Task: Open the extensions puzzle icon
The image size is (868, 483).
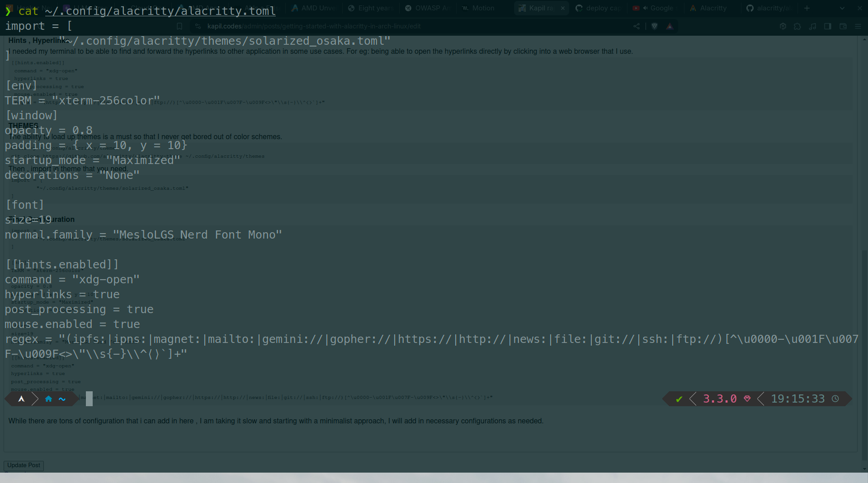Action: point(797,26)
